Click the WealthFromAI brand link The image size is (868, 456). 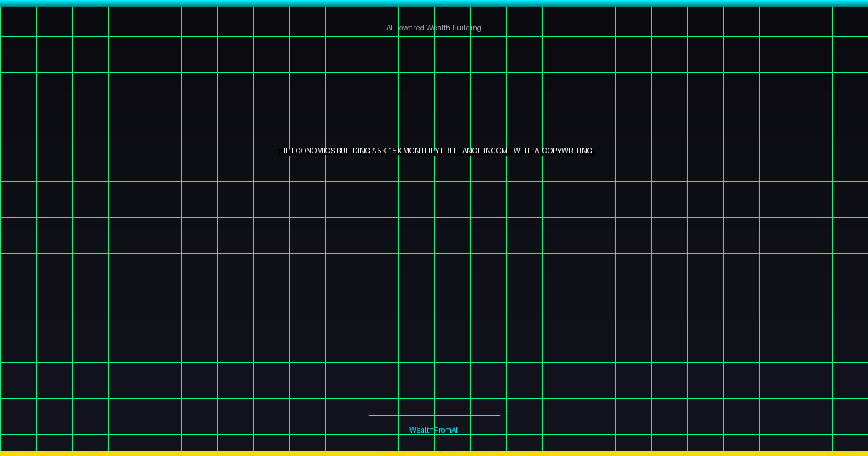[433, 430]
